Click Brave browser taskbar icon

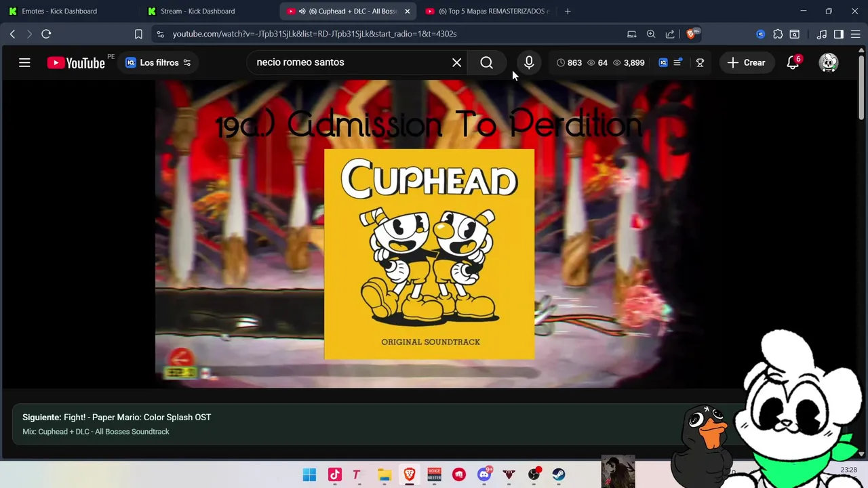coord(410,474)
